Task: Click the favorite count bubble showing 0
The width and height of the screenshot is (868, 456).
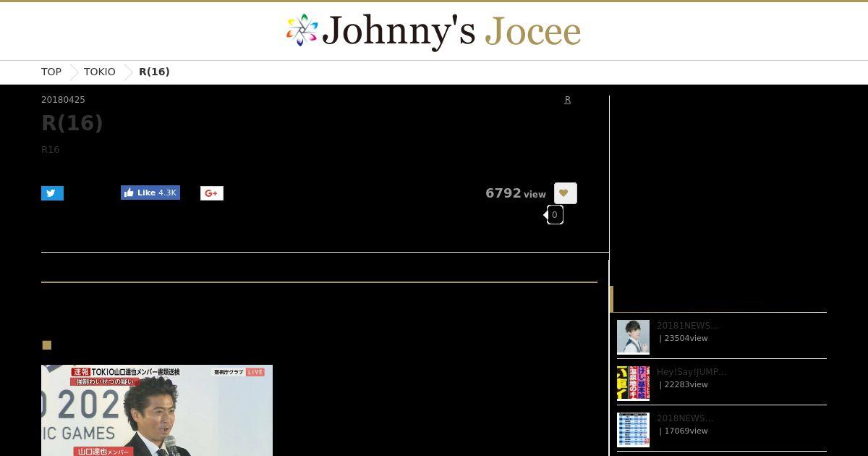Action: pyautogui.click(x=554, y=215)
